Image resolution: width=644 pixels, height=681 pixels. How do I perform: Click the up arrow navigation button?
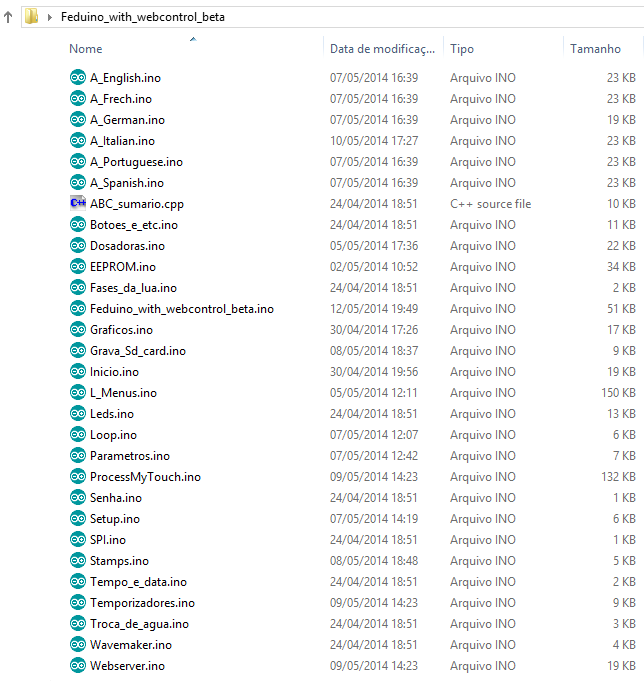tap(8, 16)
